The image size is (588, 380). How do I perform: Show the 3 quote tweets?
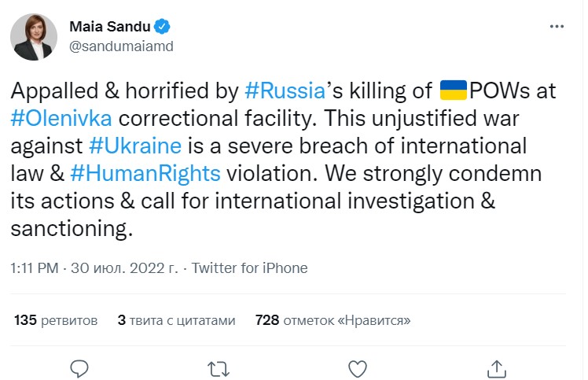point(176,320)
